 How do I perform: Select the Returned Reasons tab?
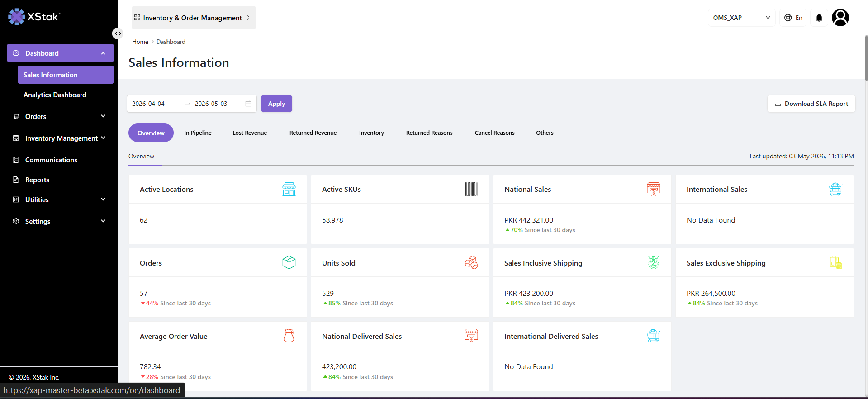429,133
